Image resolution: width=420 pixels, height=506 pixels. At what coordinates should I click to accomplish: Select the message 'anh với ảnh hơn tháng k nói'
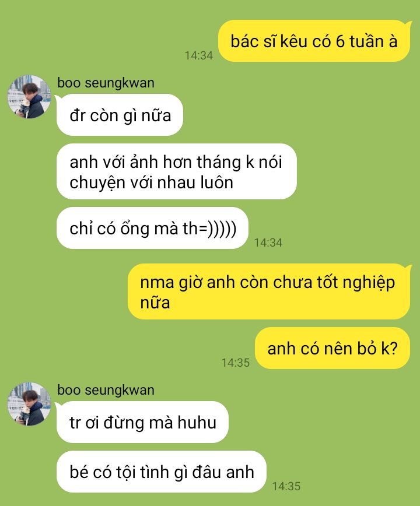click(x=177, y=171)
